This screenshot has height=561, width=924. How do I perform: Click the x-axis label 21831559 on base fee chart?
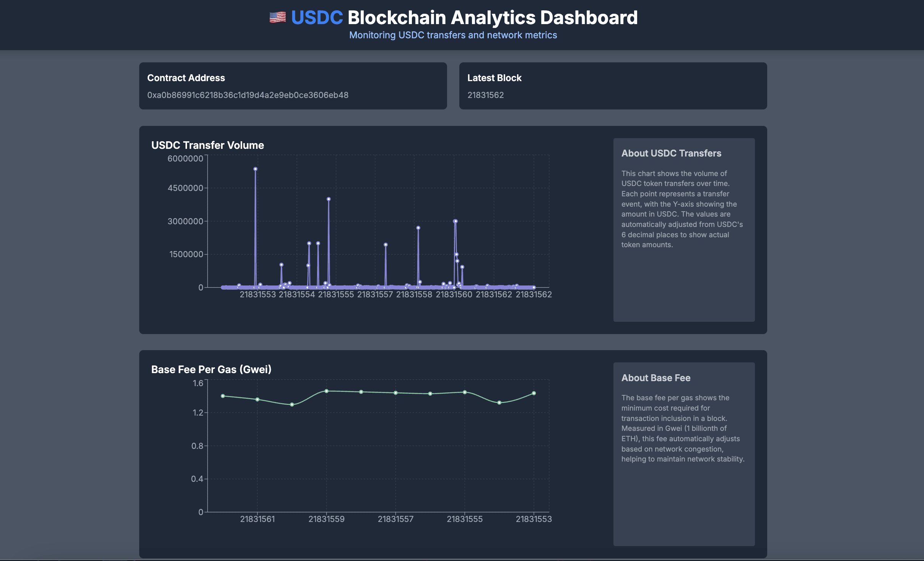[327, 519]
